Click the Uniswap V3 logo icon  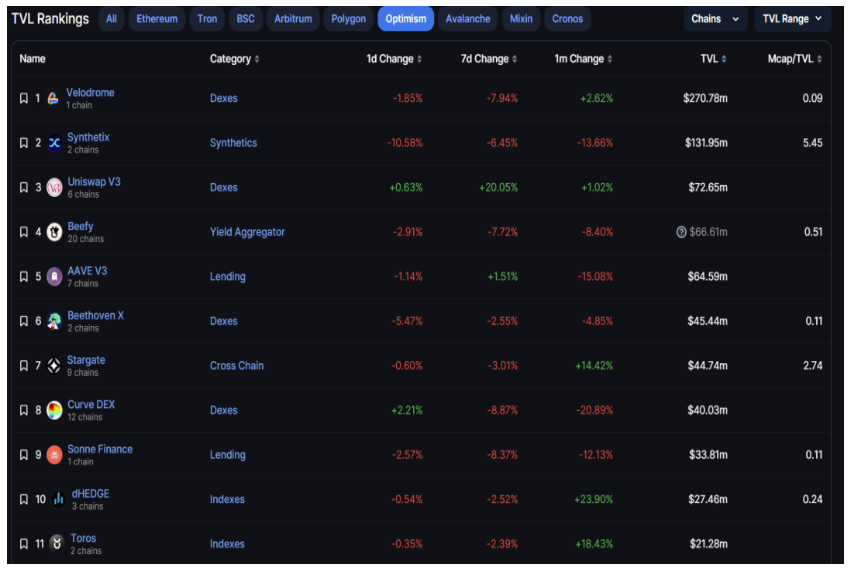(x=54, y=187)
